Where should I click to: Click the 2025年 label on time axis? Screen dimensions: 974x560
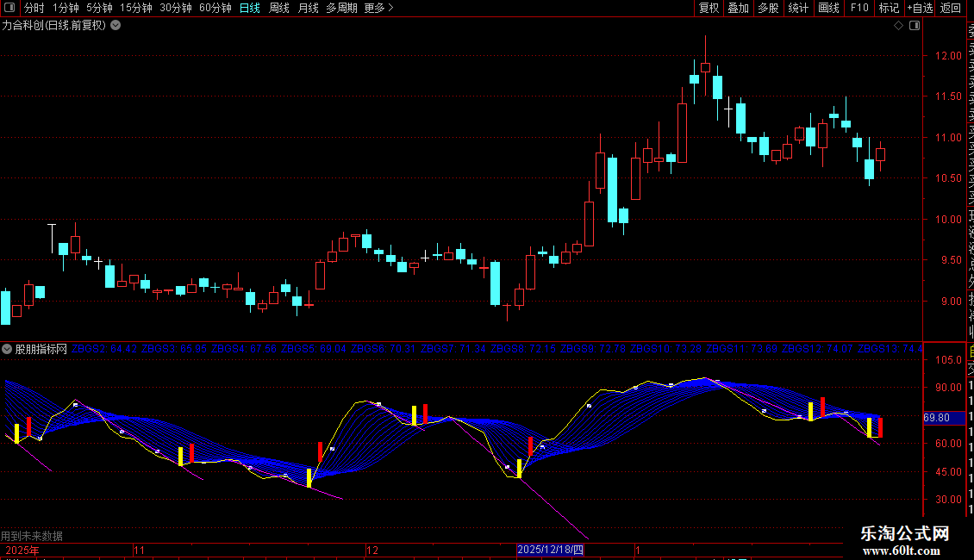(x=22, y=550)
